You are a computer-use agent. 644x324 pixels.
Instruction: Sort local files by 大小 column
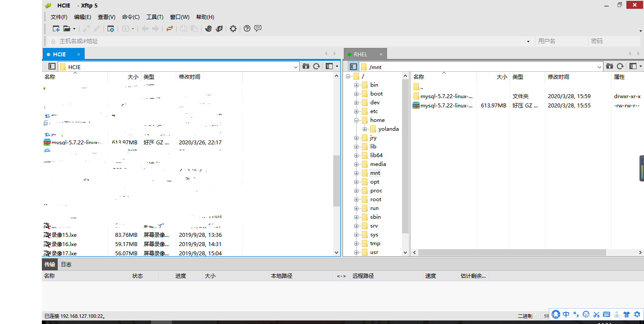(x=124, y=77)
